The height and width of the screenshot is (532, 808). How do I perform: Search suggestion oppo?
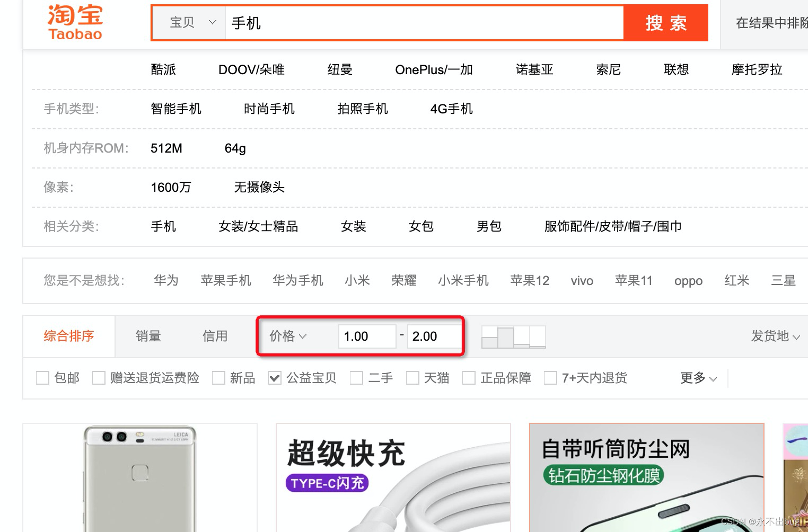tap(689, 281)
